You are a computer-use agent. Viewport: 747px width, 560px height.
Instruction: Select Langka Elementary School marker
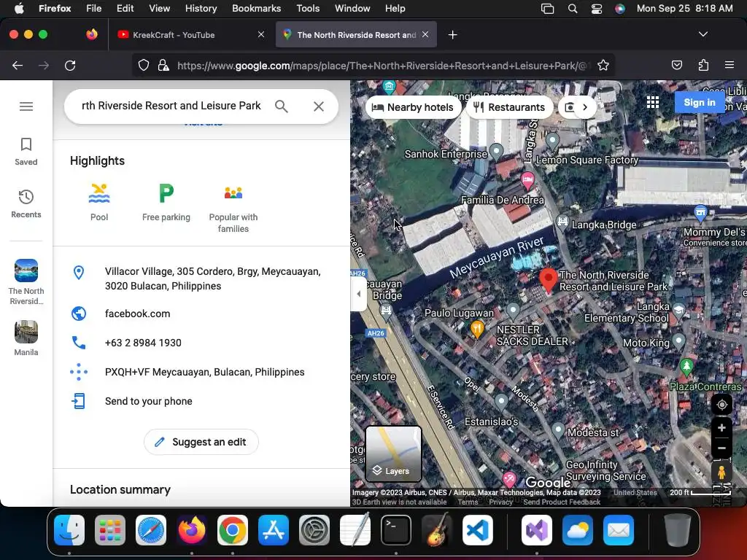[x=679, y=311]
